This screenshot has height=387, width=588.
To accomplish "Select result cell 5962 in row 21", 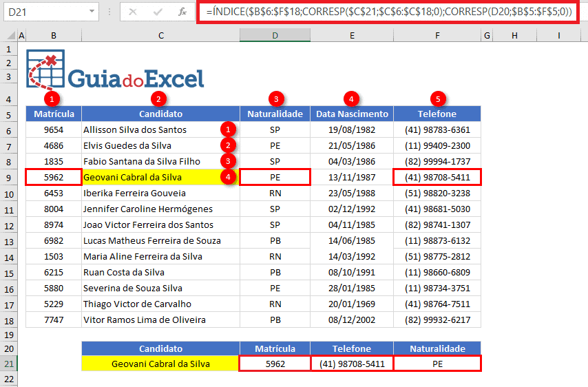I will tap(275, 364).
